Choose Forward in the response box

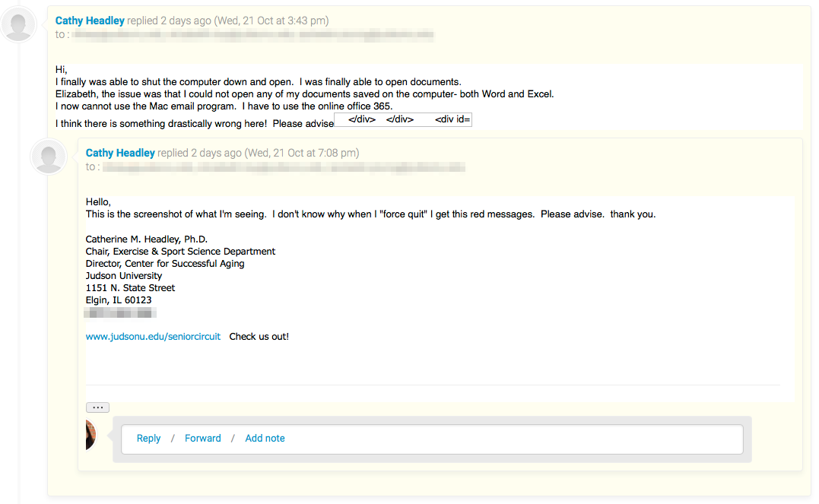(x=203, y=439)
